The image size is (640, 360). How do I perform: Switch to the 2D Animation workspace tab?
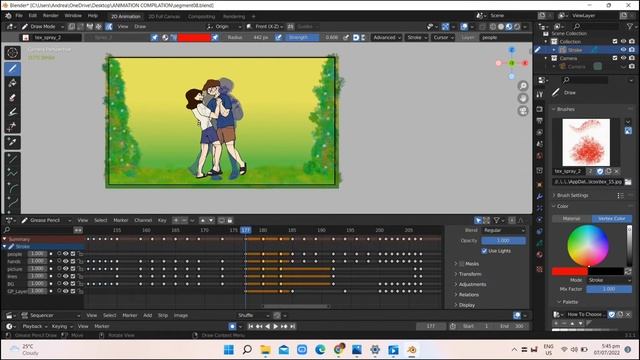pos(126,16)
